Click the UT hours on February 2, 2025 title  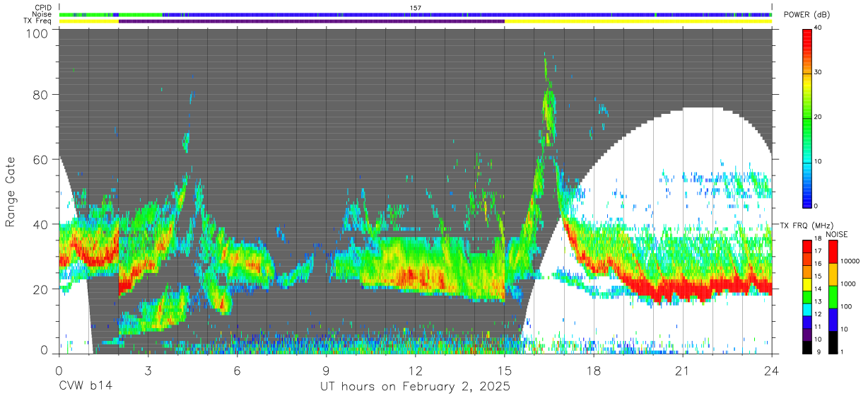click(x=415, y=386)
